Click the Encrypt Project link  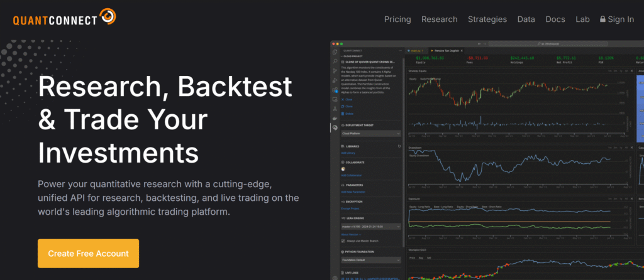(x=350, y=208)
